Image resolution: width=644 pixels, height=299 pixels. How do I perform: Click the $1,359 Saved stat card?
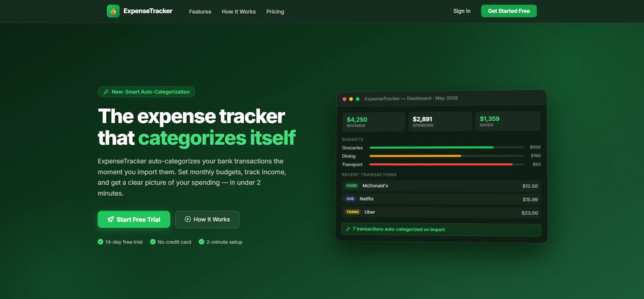click(x=508, y=121)
